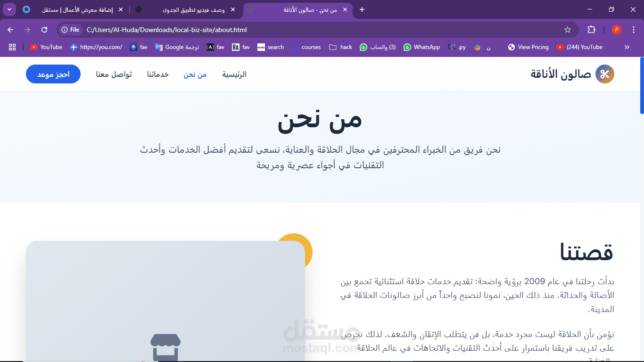644x362 pixels.
Task: Go back to the previous page
Action: 10,30
